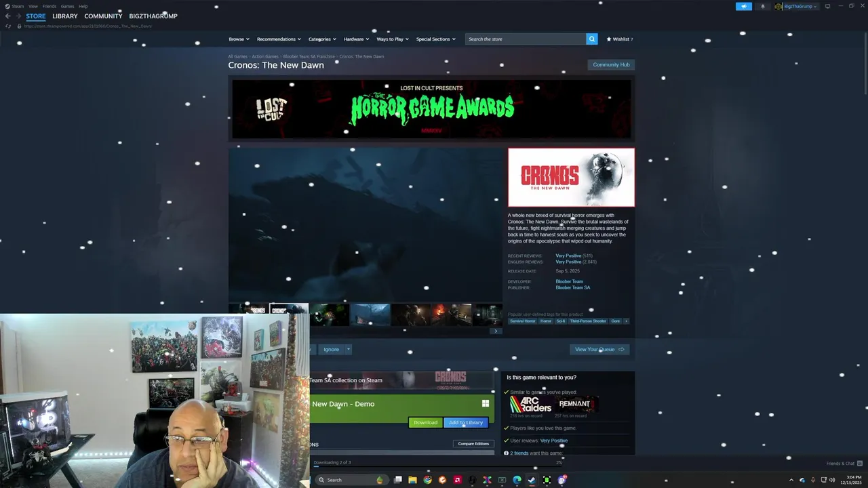Show hidden system tray icons
This screenshot has height=488, width=868.
pos(791,480)
